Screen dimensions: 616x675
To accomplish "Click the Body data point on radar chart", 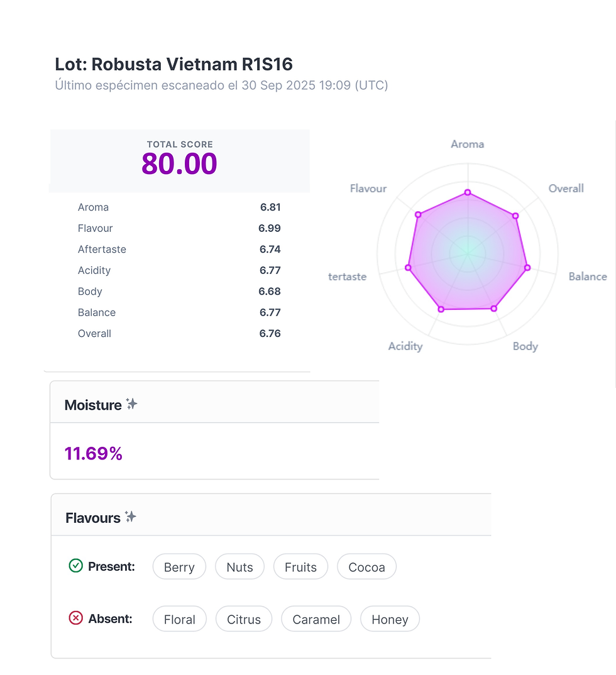I will (x=494, y=308).
